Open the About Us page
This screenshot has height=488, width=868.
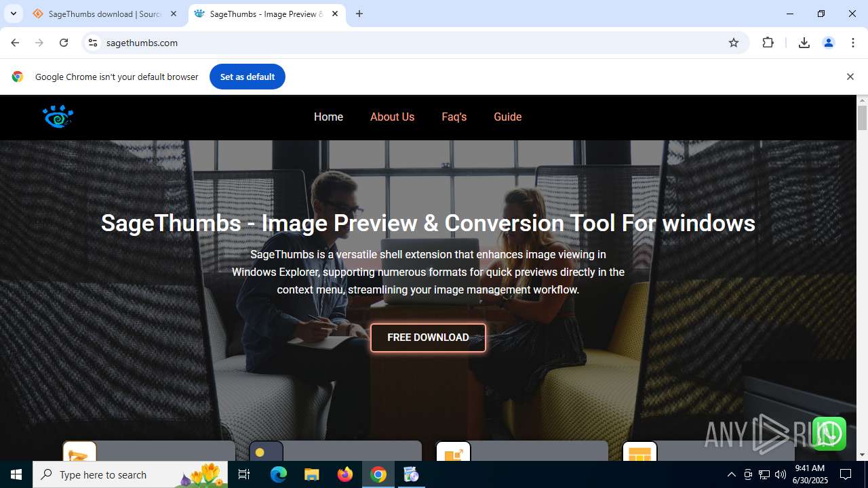[392, 117]
